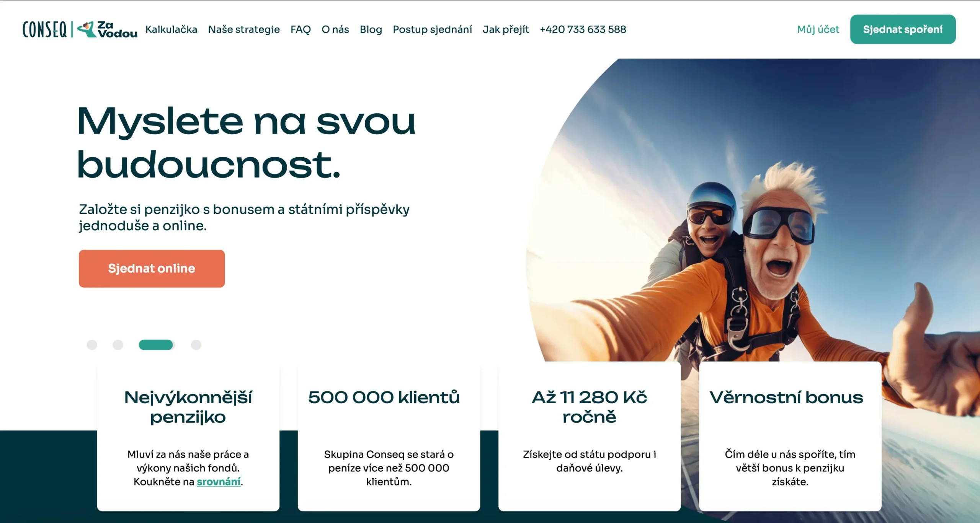Select Jak přejít in the menu
This screenshot has width=980, height=523.
tap(506, 29)
